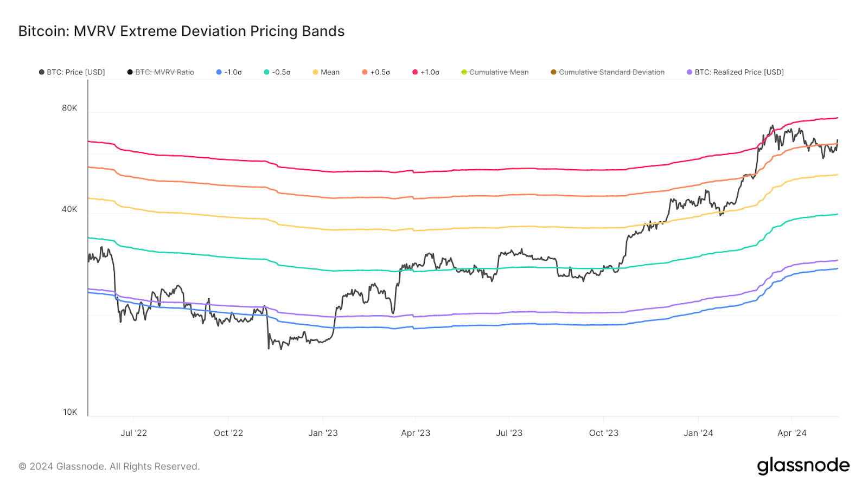Click the dark dot beside BTC: Price [USD]
Screen dimensions: 868x488
click(x=41, y=72)
